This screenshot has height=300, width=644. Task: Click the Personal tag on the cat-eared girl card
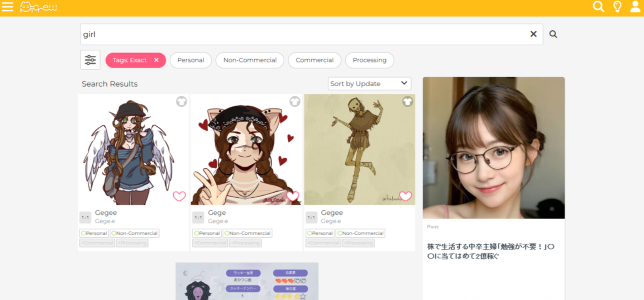[x=207, y=233]
